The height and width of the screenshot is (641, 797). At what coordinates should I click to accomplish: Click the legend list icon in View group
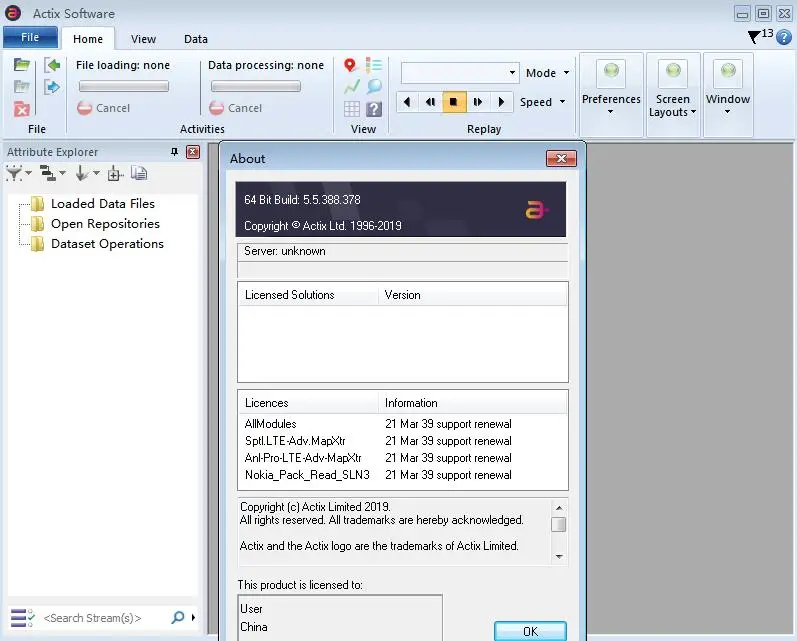[374, 65]
